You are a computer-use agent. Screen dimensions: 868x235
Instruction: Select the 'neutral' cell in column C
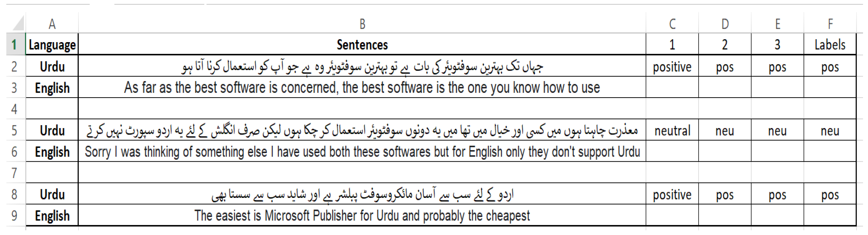(672, 130)
